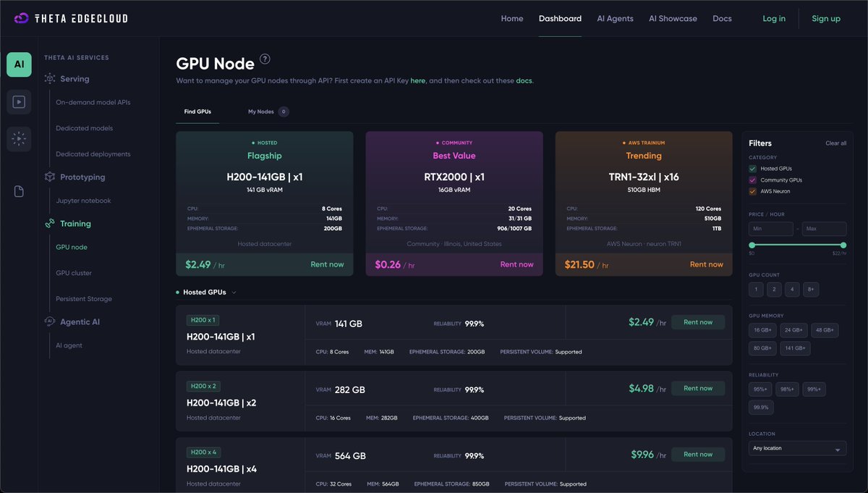Image resolution: width=868 pixels, height=493 pixels.
Task: Toggle the Hosted GPUs category checkbox
Action: 752,169
